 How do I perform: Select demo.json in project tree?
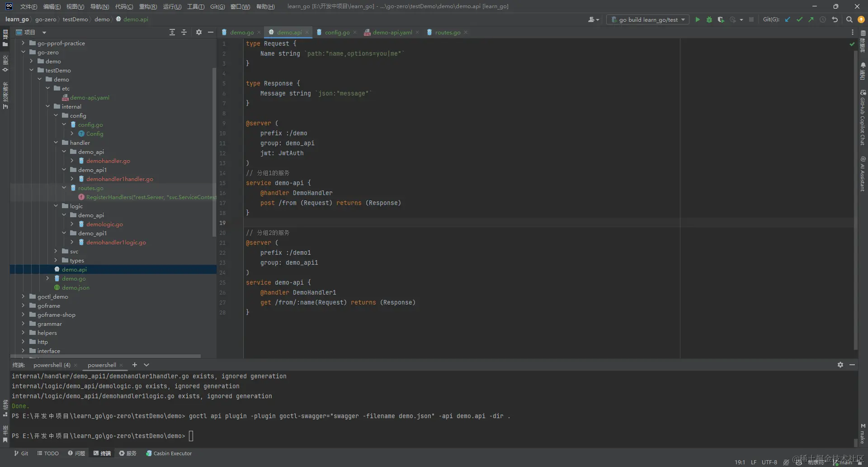75,287
